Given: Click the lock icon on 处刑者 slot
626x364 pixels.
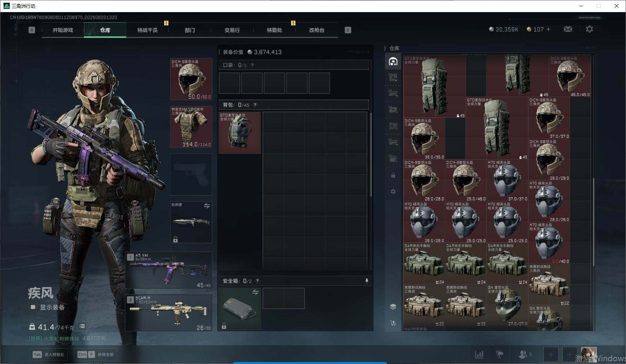Looking at the screenshot, I should 175,239.
